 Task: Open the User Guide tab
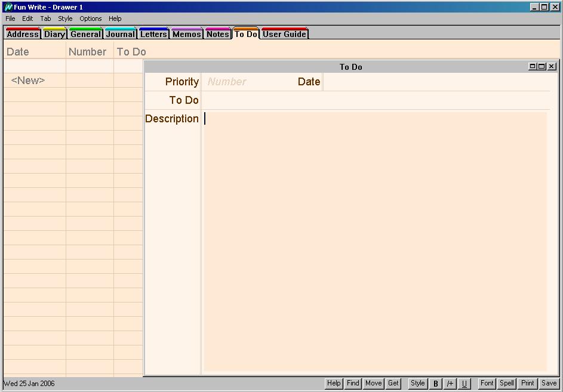pyautogui.click(x=284, y=34)
